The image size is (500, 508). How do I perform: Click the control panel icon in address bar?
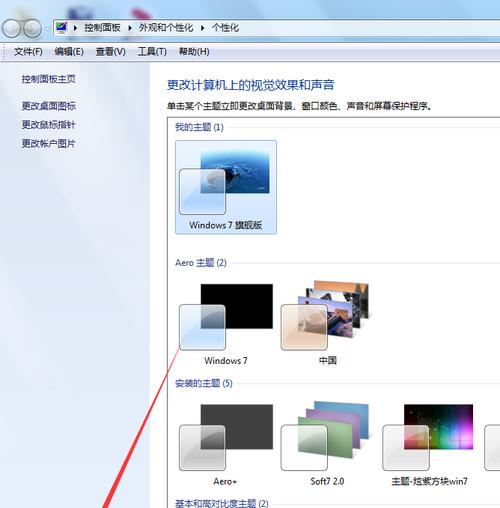click(x=62, y=27)
